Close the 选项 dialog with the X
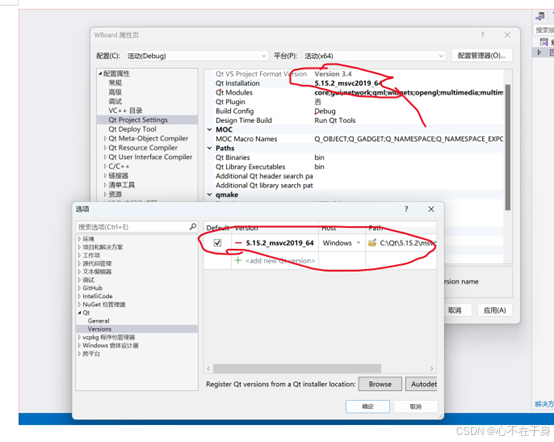This screenshot has width=554, height=442. point(431,209)
